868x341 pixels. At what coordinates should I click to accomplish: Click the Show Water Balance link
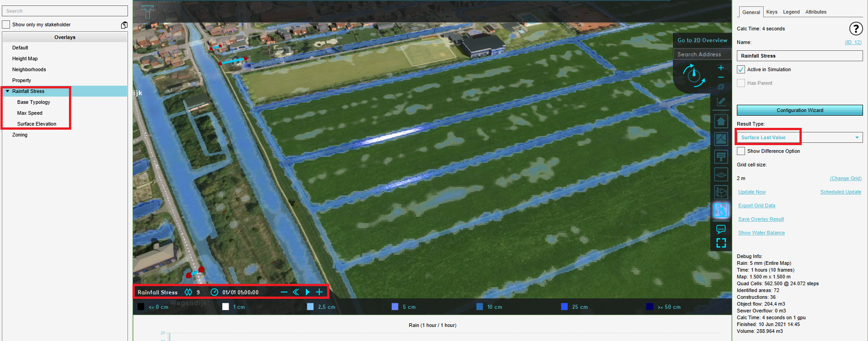click(761, 233)
